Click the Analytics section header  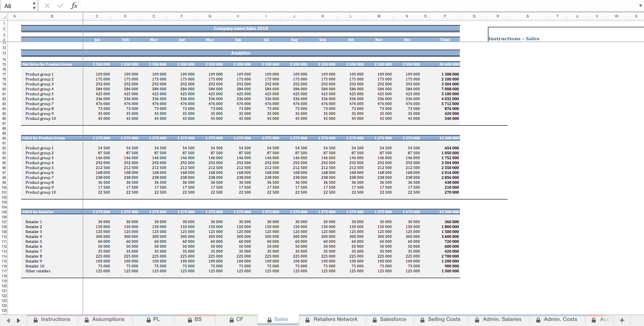coord(241,53)
